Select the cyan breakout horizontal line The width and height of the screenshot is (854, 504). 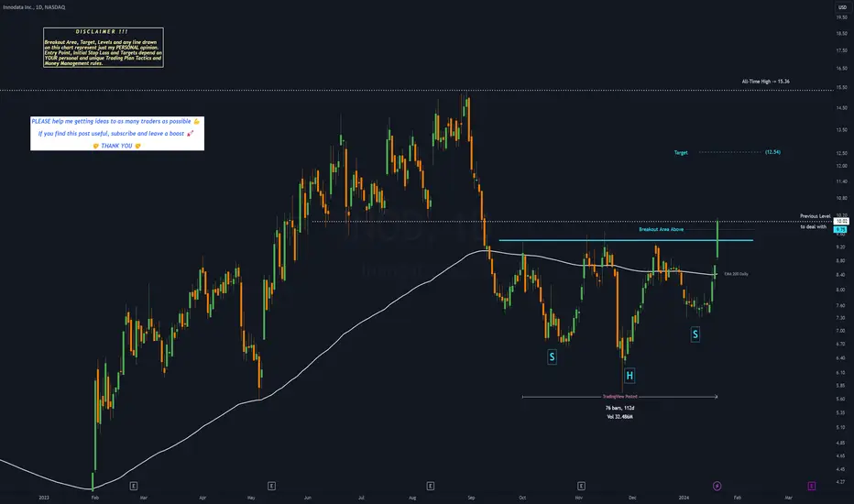[627, 240]
